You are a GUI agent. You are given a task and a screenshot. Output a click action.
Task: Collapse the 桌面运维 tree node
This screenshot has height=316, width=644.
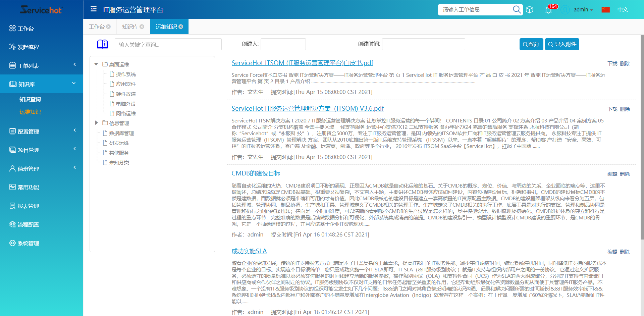(x=96, y=64)
